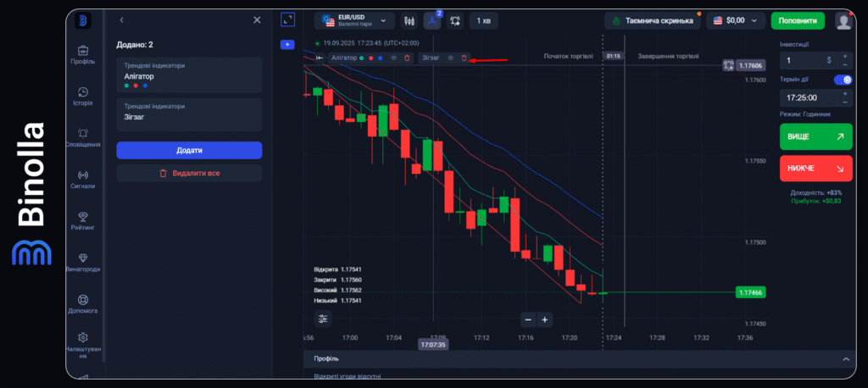Click the Зігзаг label in the chart legend
The width and height of the screenshot is (868, 388).
[x=431, y=58]
